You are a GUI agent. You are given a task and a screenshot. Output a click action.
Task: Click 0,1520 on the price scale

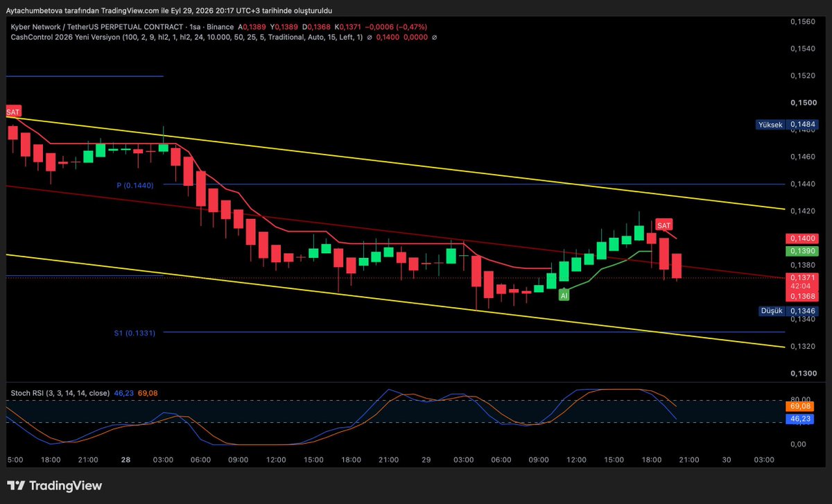pos(803,76)
